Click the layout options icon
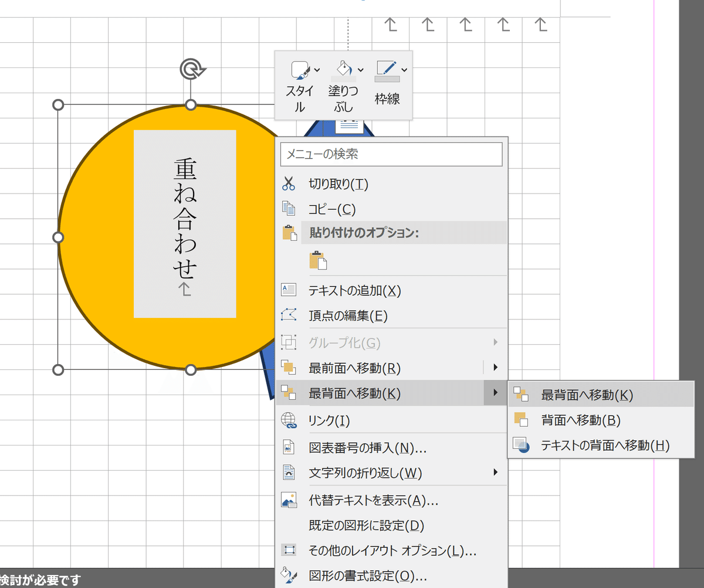704x588 pixels. (289, 550)
